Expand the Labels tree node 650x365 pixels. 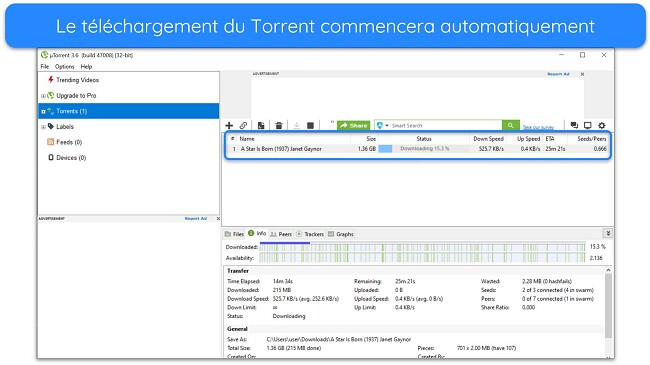(43, 127)
